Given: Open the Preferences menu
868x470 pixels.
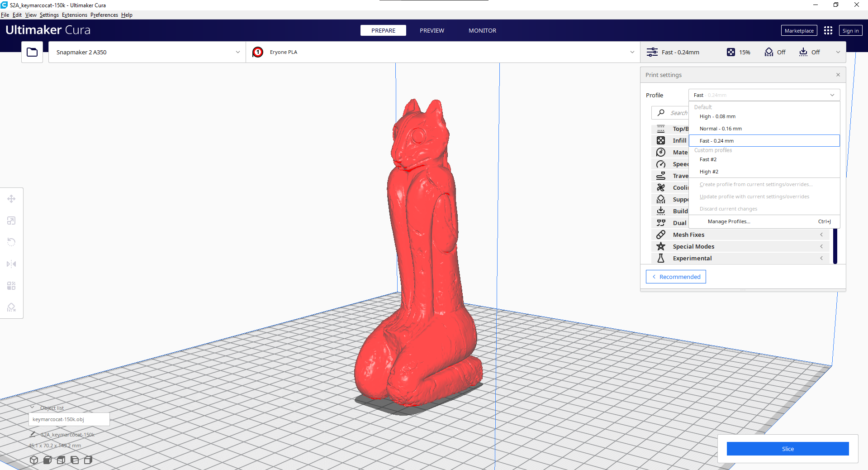Looking at the screenshot, I should click(x=104, y=15).
